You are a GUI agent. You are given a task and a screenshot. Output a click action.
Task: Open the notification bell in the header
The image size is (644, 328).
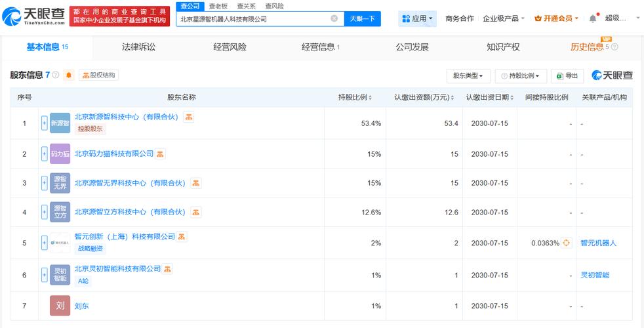tap(592, 18)
